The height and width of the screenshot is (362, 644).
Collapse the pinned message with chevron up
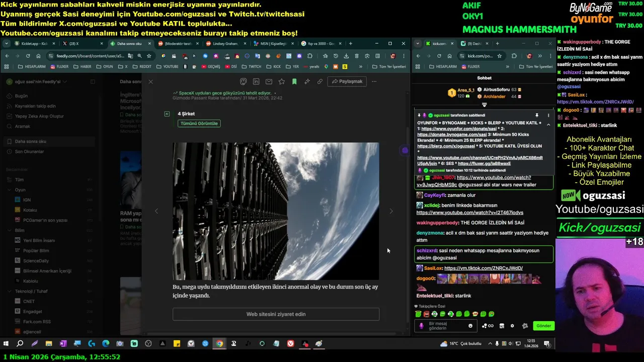pyautogui.click(x=548, y=124)
